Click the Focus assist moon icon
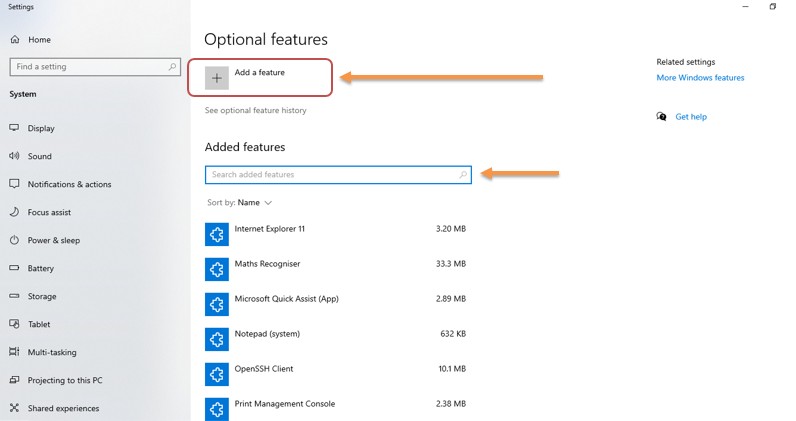Viewport: 796px width, 421px height. (x=14, y=212)
